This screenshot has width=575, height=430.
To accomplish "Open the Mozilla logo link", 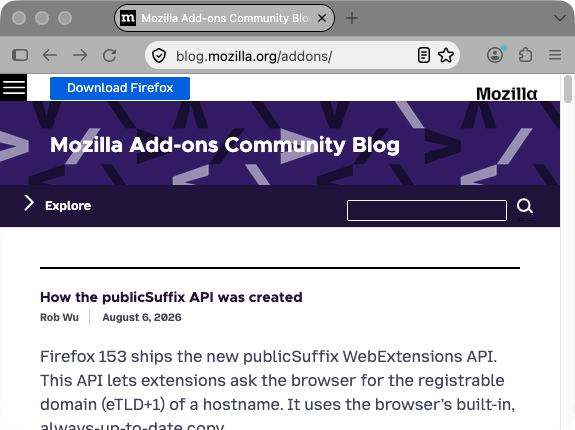I will (x=507, y=94).
